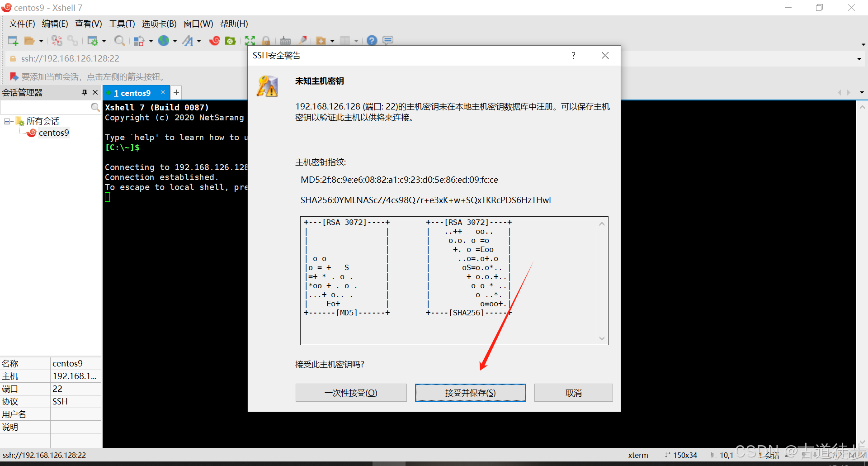Expand the address bar history dropdown
The height and width of the screenshot is (466, 868).
(859, 59)
